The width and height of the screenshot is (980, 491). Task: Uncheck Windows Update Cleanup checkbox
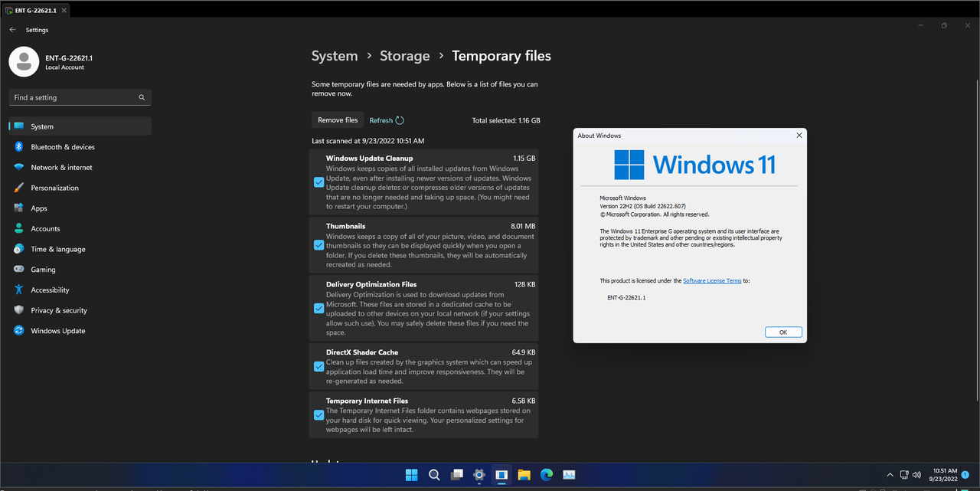pyautogui.click(x=318, y=182)
